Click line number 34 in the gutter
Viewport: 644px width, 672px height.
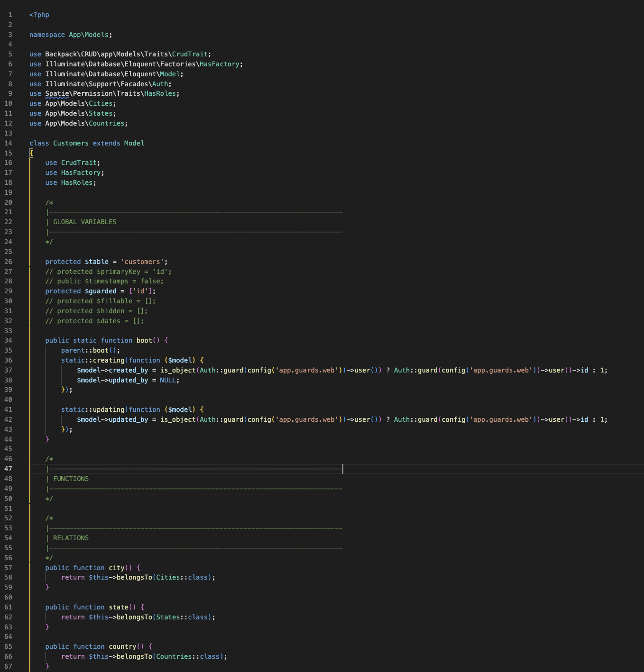(9, 340)
